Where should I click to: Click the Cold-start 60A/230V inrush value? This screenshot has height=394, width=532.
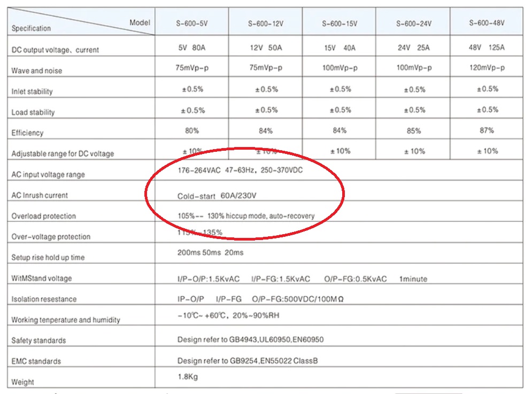(x=218, y=196)
